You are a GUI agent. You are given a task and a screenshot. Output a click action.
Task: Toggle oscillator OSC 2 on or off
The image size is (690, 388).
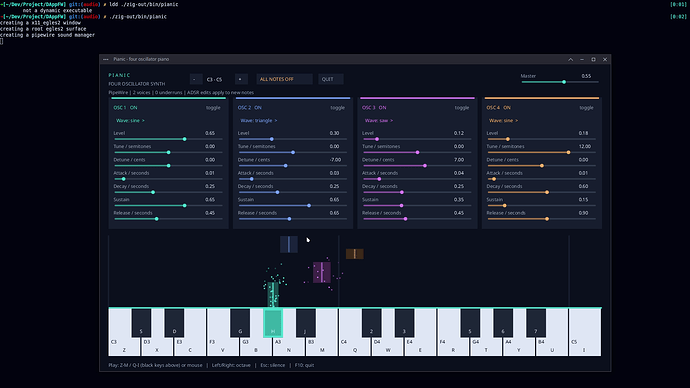[x=338, y=108]
